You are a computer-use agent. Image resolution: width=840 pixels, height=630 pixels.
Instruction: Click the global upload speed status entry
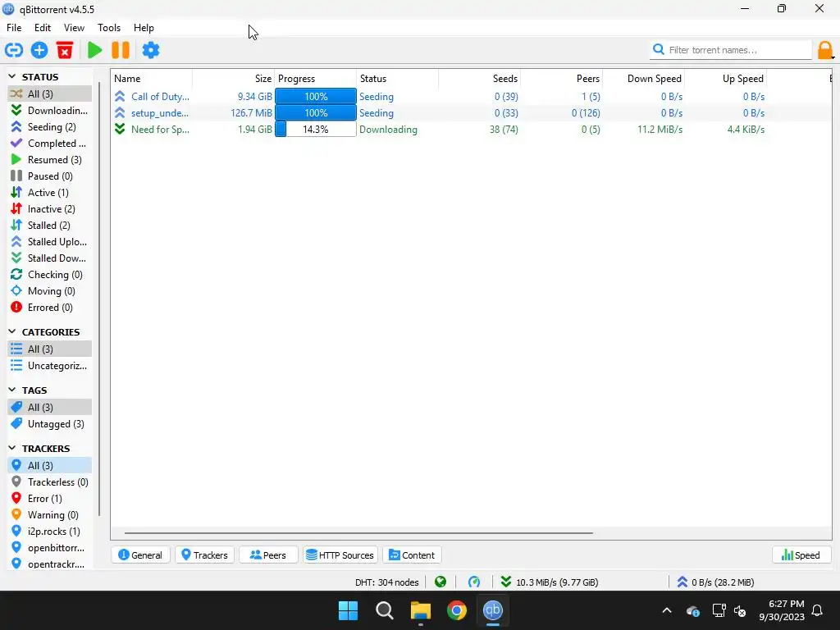[x=715, y=582]
